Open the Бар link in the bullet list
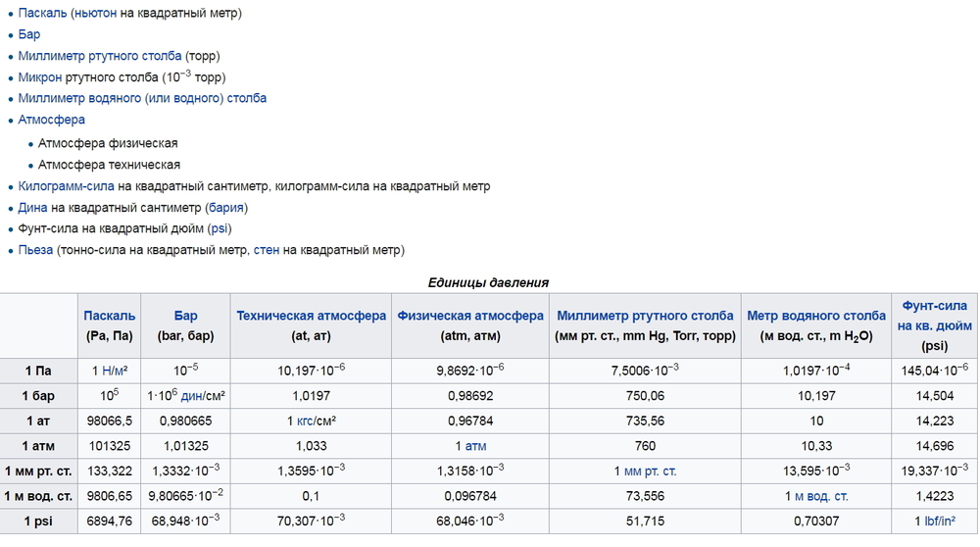The height and width of the screenshot is (547, 980). pos(29,34)
